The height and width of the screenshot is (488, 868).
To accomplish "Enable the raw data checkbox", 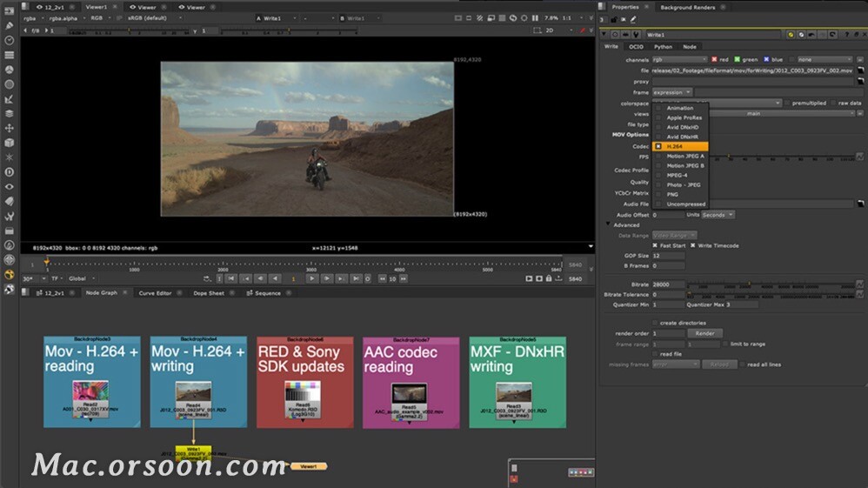I will 834,103.
